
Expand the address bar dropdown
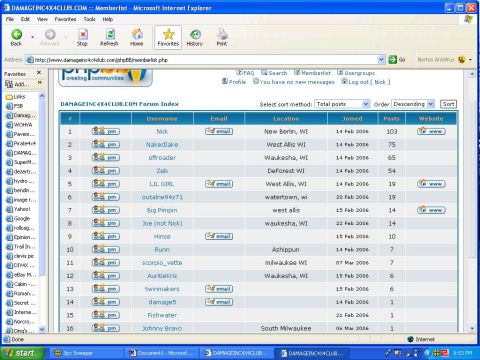point(381,60)
